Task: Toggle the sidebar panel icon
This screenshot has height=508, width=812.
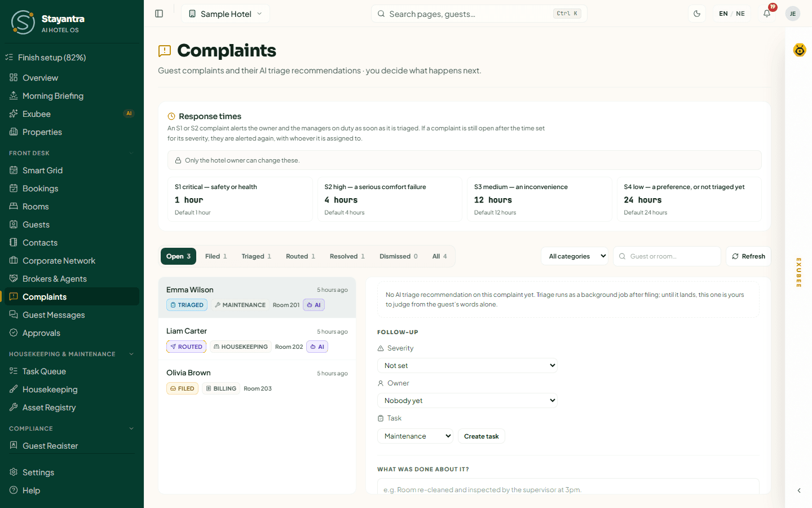Action: [x=159, y=14]
